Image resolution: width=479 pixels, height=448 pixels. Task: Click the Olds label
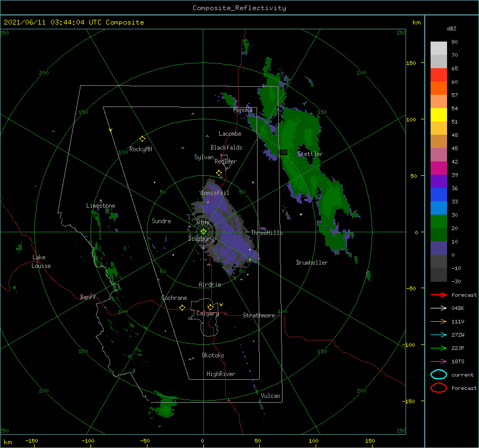pyautogui.click(x=203, y=222)
